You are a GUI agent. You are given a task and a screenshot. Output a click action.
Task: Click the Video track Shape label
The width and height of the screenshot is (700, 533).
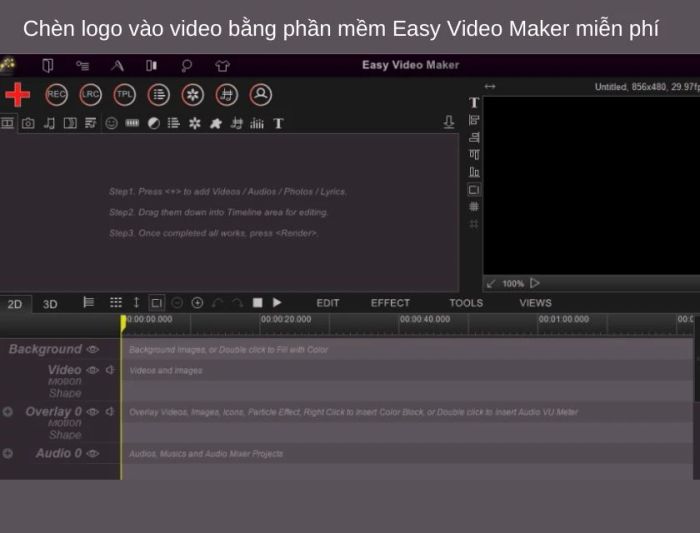(65, 393)
